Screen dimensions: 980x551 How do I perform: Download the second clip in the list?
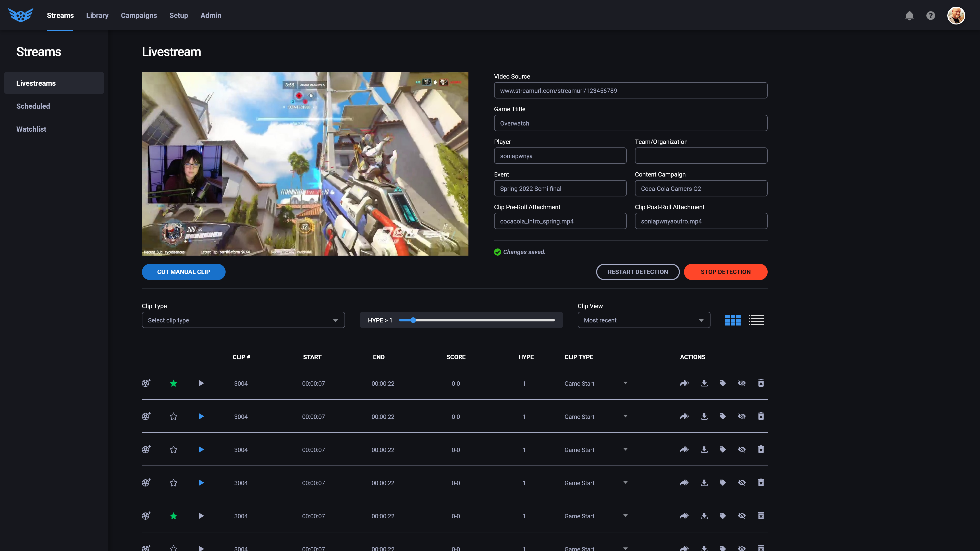click(704, 416)
